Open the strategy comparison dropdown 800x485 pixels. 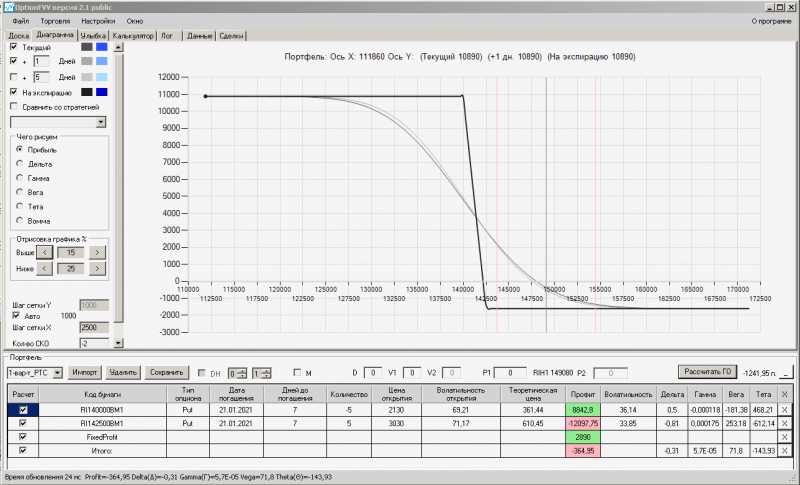101,122
